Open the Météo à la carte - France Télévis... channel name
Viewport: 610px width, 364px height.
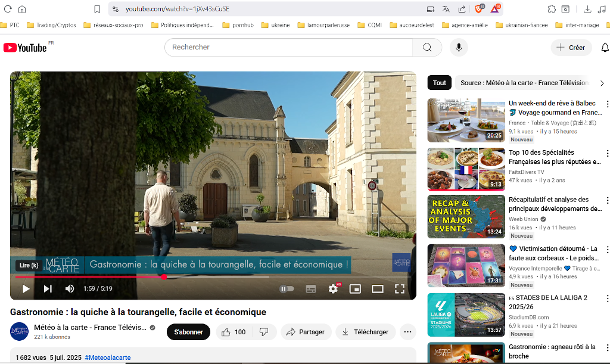(x=91, y=328)
